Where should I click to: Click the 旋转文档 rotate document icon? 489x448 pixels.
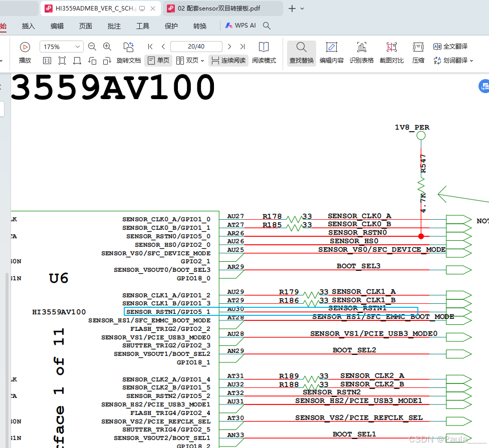(x=128, y=47)
